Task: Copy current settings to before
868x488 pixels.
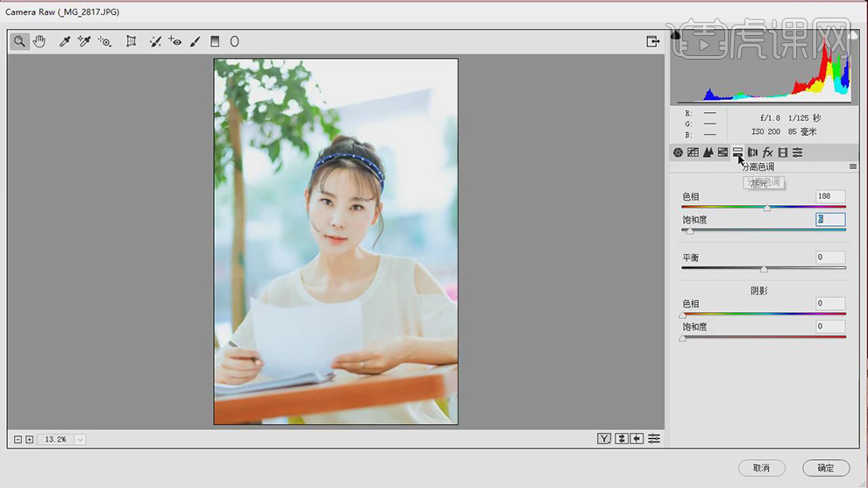Action: [x=637, y=439]
